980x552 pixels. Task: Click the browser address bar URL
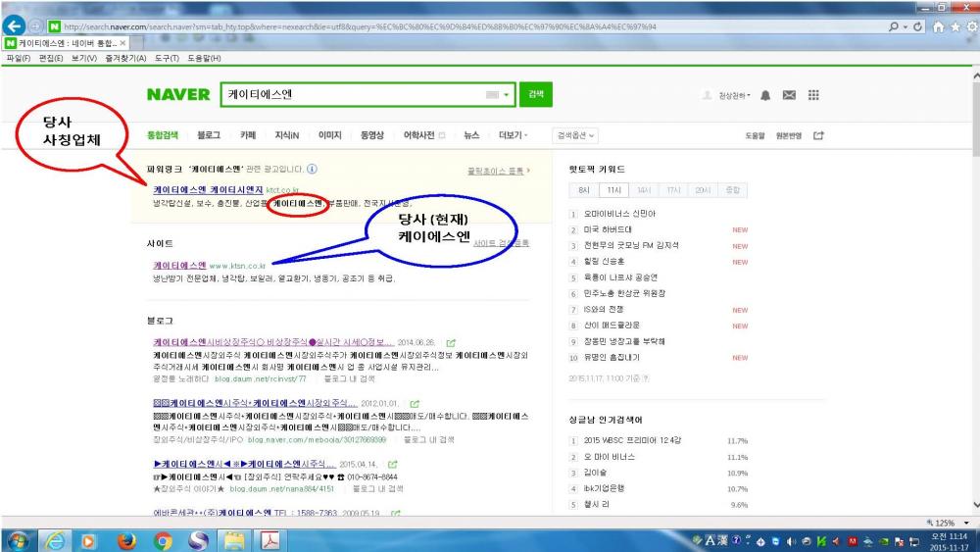pyautogui.click(x=360, y=26)
